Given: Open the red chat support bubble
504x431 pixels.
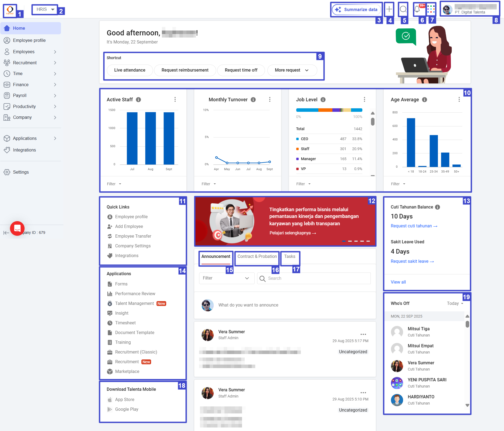Looking at the screenshot, I should (17, 228).
